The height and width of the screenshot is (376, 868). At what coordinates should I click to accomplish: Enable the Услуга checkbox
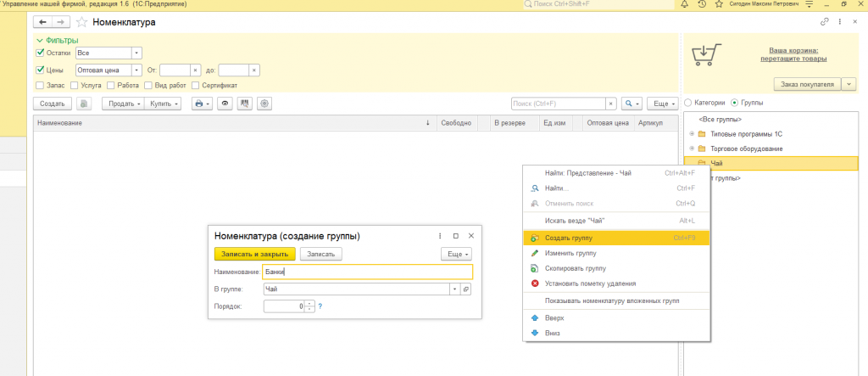pos(75,86)
